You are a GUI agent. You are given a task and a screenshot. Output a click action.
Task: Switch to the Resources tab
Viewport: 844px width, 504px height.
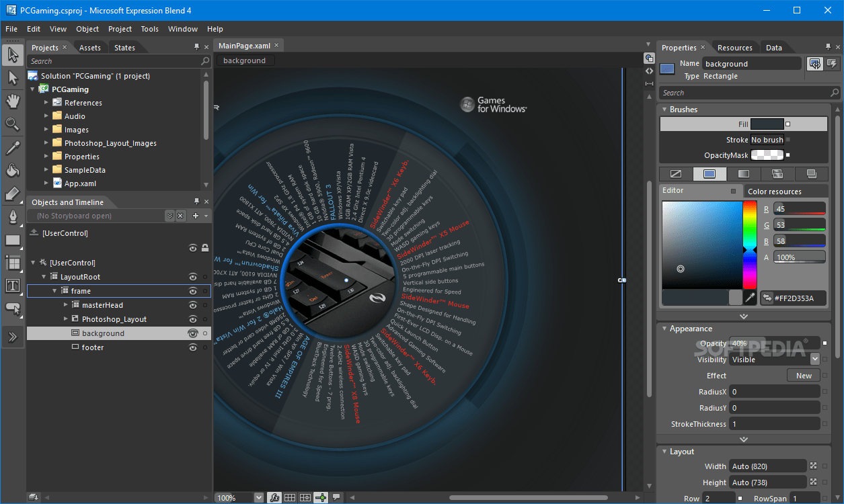coord(735,48)
